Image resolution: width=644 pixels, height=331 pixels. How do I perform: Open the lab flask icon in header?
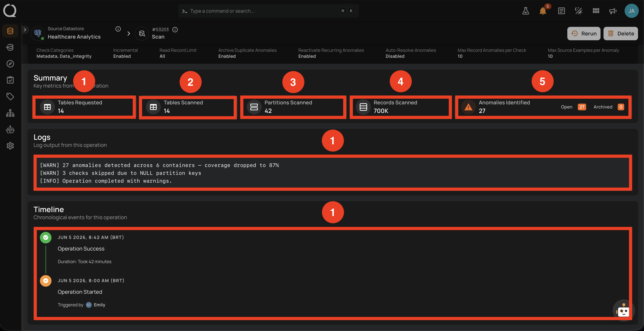coord(526,11)
